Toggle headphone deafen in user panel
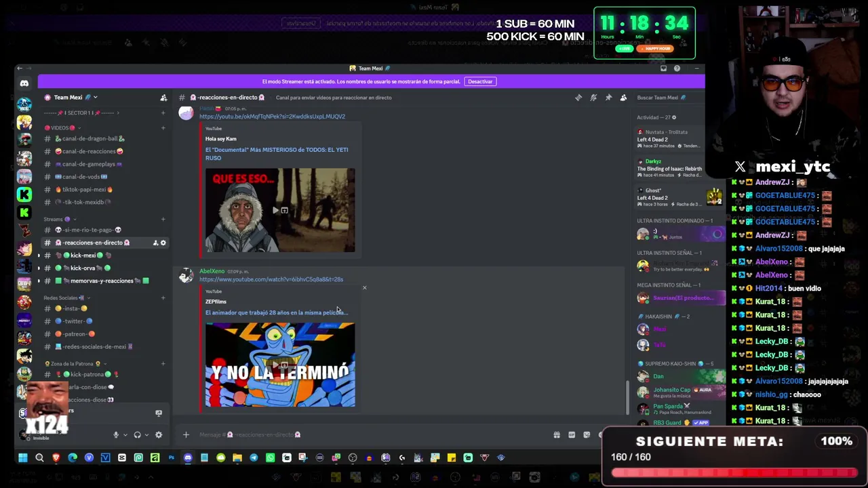The height and width of the screenshot is (488, 868). pos(137,435)
